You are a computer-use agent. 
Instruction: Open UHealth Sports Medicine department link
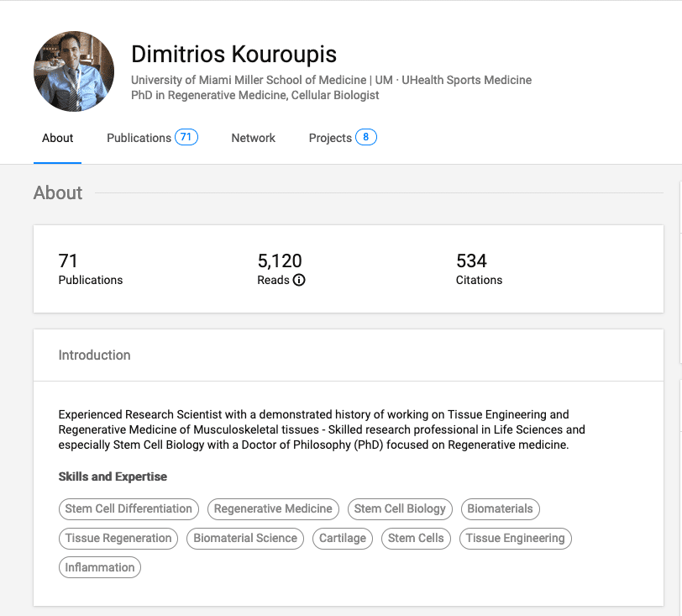(466, 80)
